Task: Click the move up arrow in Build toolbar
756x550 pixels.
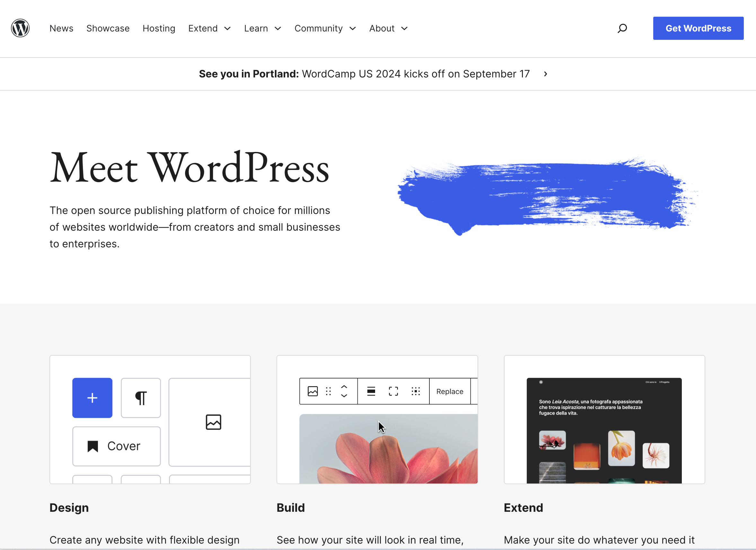Action: [x=344, y=386]
